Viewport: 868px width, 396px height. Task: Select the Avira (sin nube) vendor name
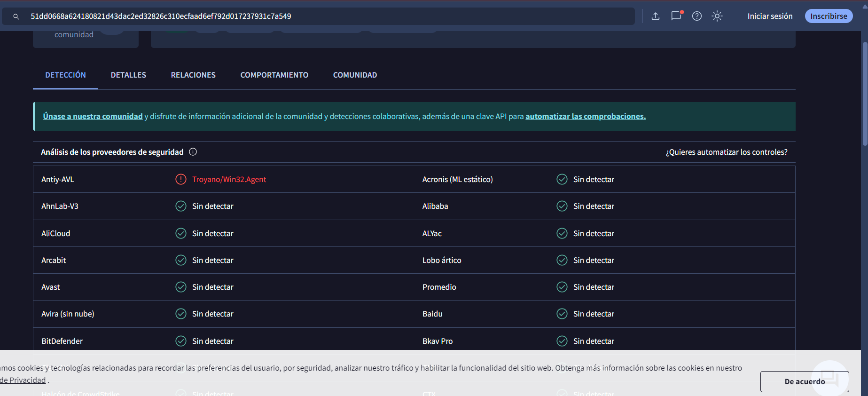[68, 314]
